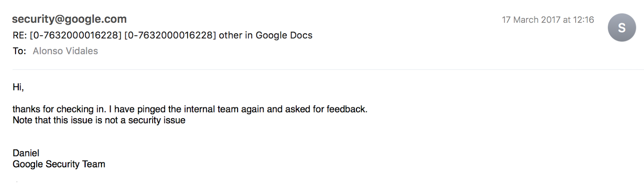
Task: Click the signature name Daniel
Action: [x=26, y=153]
